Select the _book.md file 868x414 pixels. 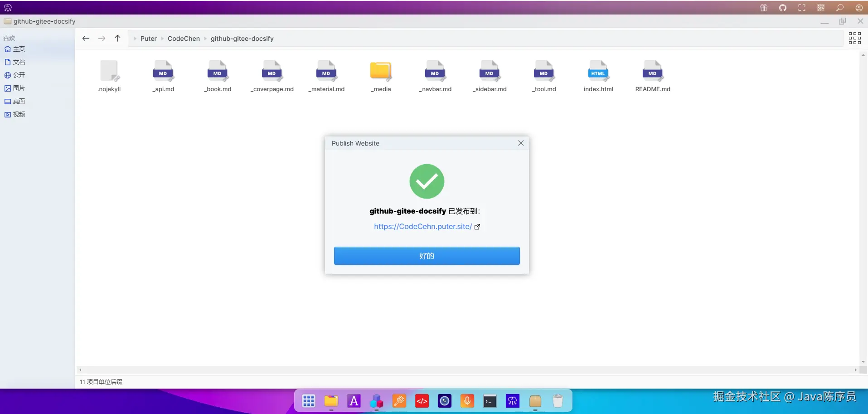pyautogui.click(x=218, y=76)
